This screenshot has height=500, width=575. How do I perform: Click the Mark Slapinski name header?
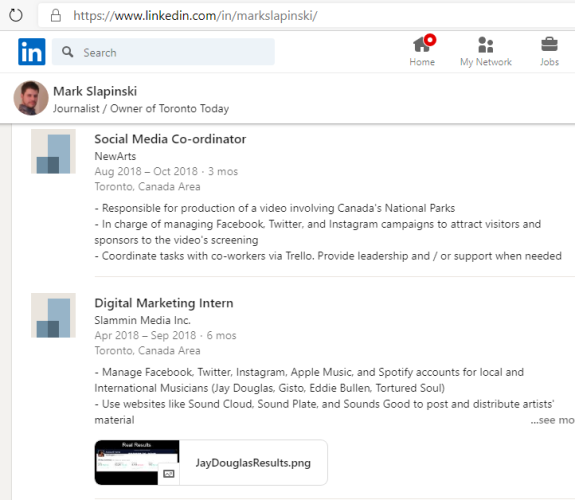(x=95, y=91)
